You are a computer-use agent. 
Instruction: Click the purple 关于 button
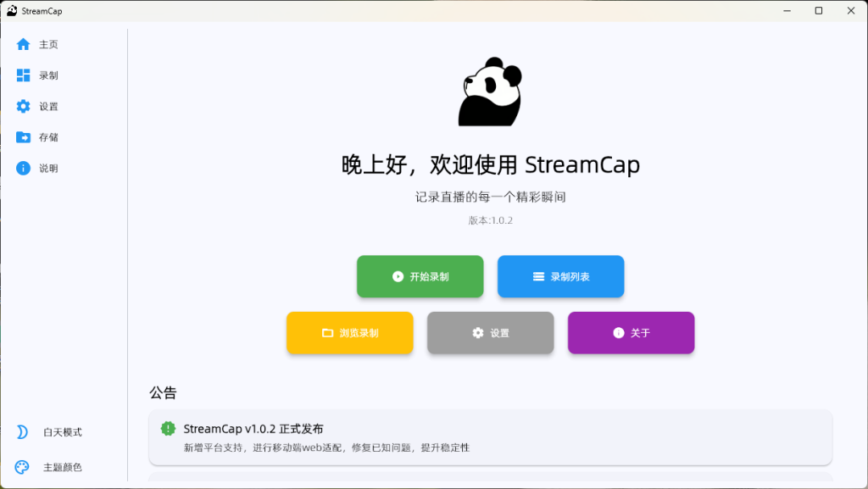[631, 332]
